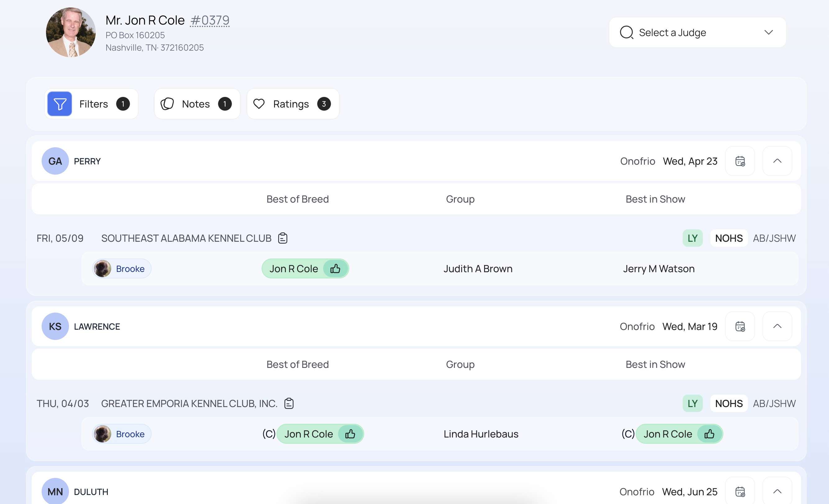Open the Notes panel button
829x504 pixels.
click(x=197, y=104)
